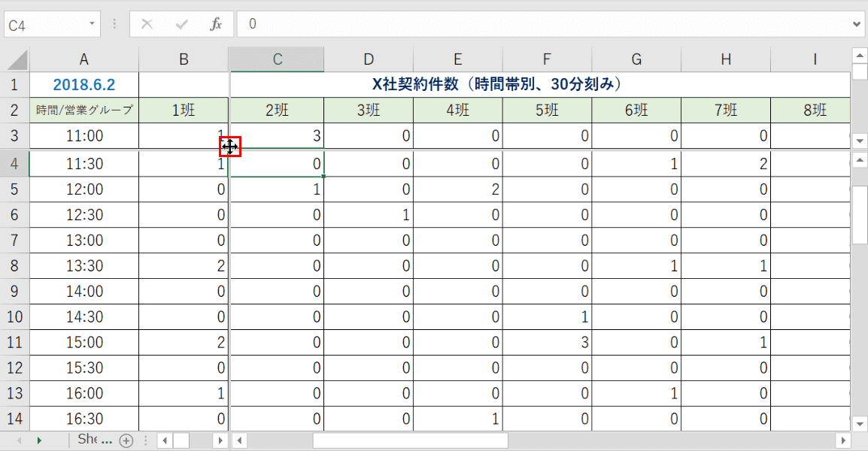Viewport: 868px width, 451px height.
Task: Select row 1 header
Action: [x=14, y=85]
